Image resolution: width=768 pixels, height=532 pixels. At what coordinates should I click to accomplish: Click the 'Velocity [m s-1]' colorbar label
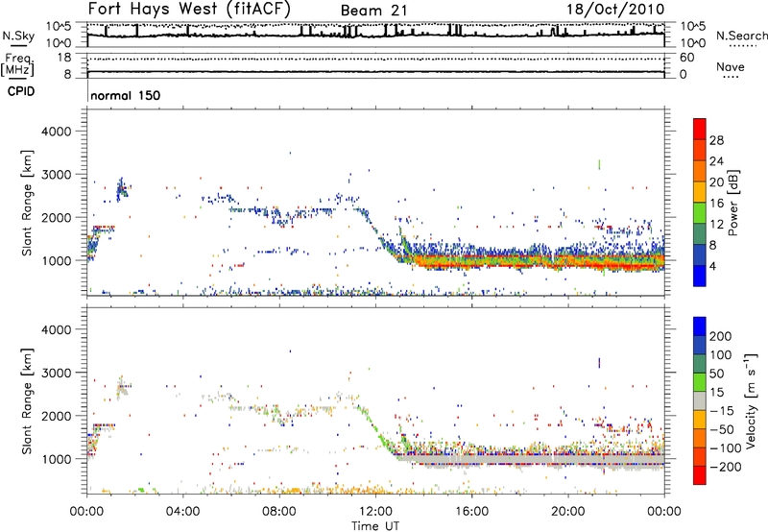(x=751, y=400)
